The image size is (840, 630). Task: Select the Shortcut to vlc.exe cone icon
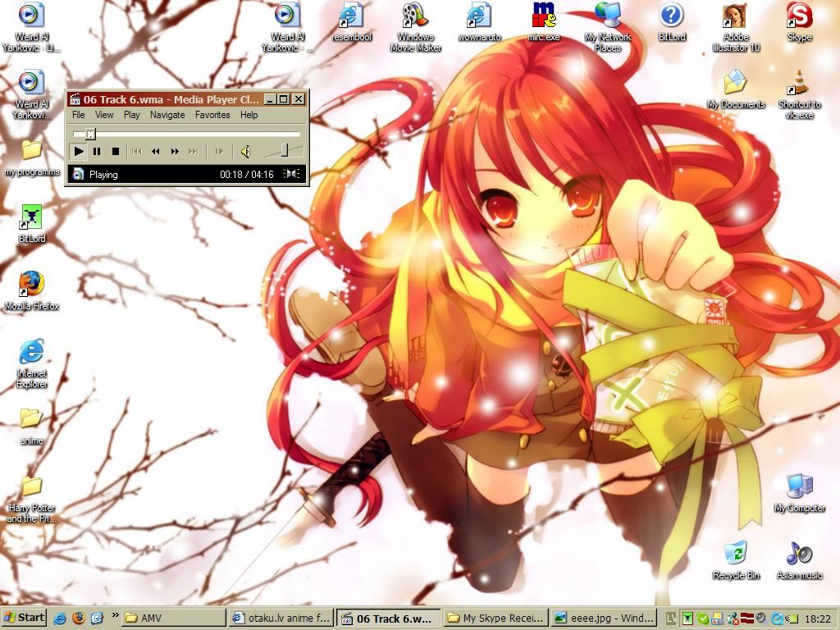pos(799,95)
